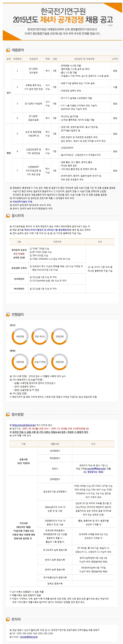Click the 전형절차 section header icon
This screenshot has height=644, width=123.
point(8,314)
